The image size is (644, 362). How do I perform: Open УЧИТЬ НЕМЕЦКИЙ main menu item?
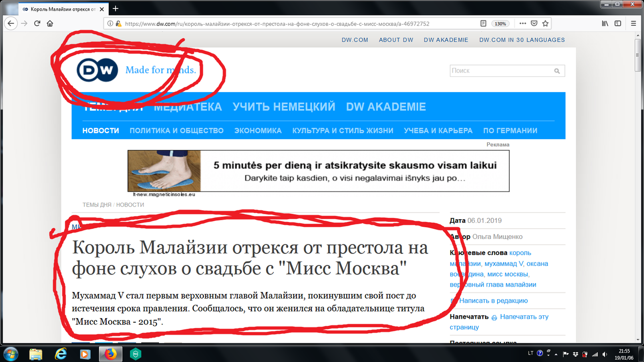pos(284,107)
